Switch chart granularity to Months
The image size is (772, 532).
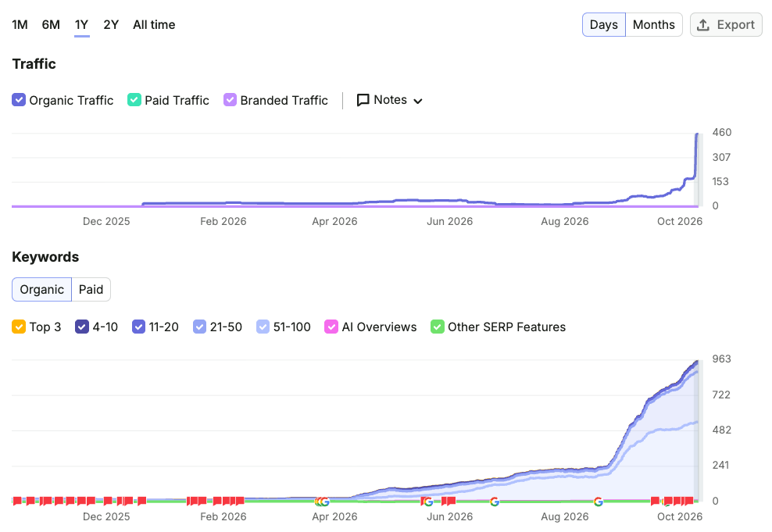coord(654,24)
